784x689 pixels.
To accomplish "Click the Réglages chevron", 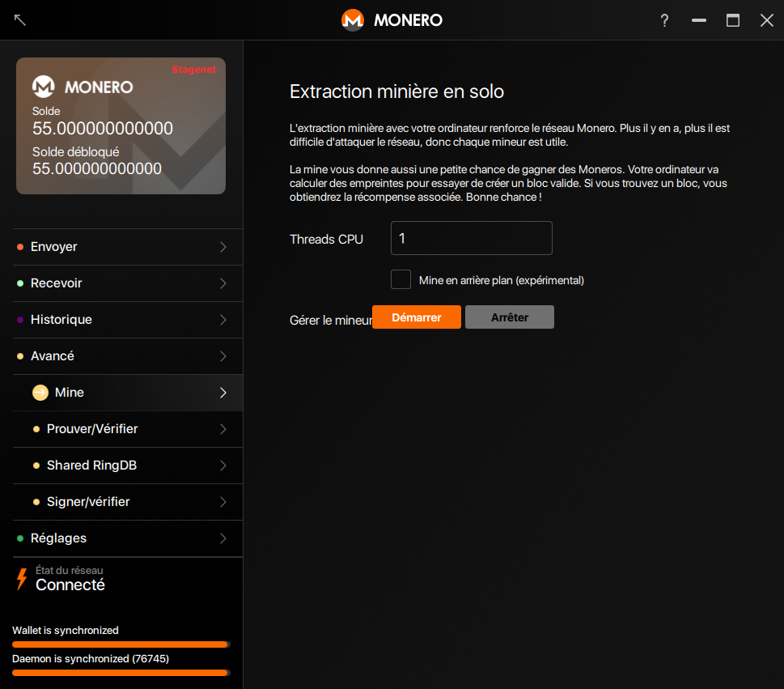I will (x=223, y=538).
